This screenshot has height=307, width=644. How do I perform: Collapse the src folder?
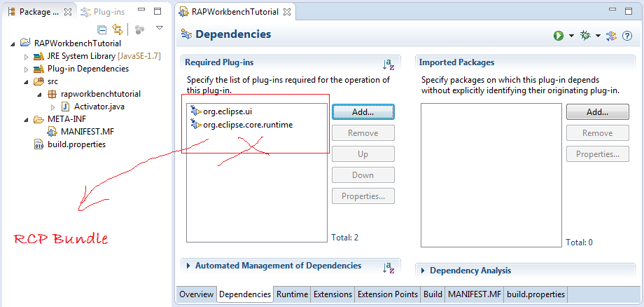click(26, 82)
